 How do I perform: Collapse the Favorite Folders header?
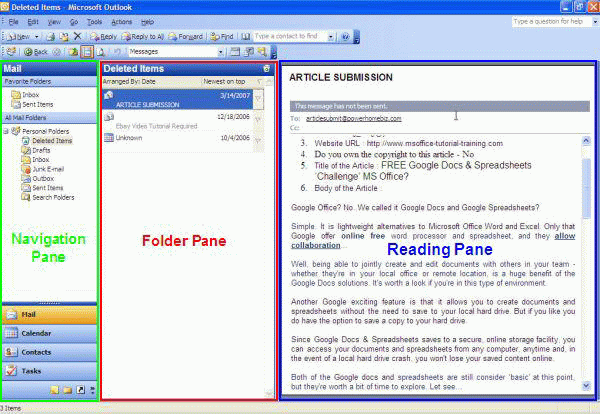tap(49, 81)
